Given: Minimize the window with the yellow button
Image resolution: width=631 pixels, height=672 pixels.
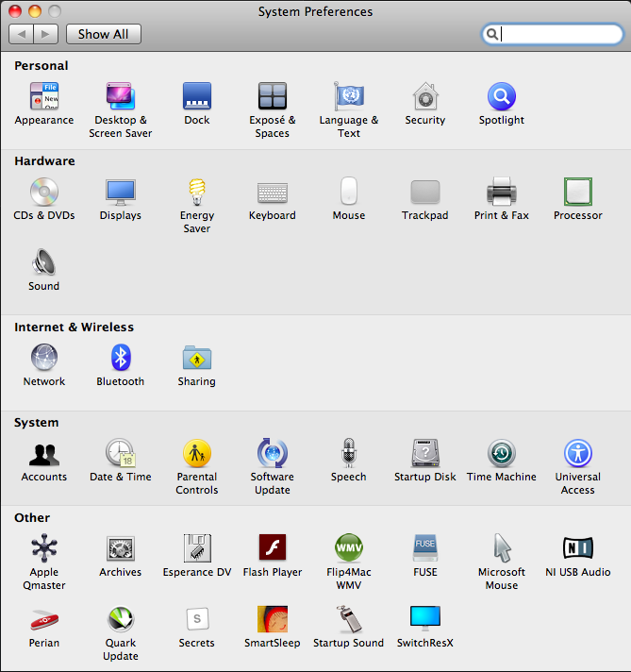Looking at the screenshot, I should (35, 11).
